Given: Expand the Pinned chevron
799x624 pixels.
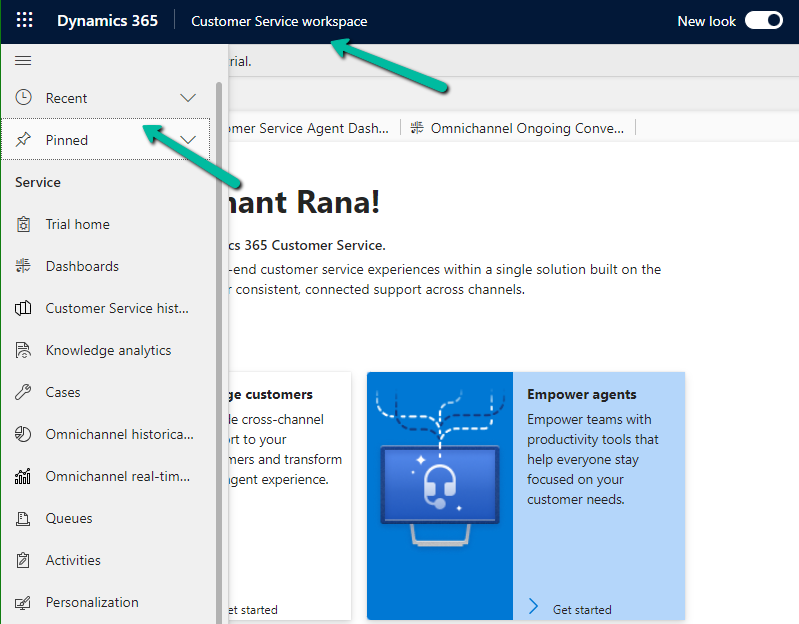Looking at the screenshot, I should point(188,140).
